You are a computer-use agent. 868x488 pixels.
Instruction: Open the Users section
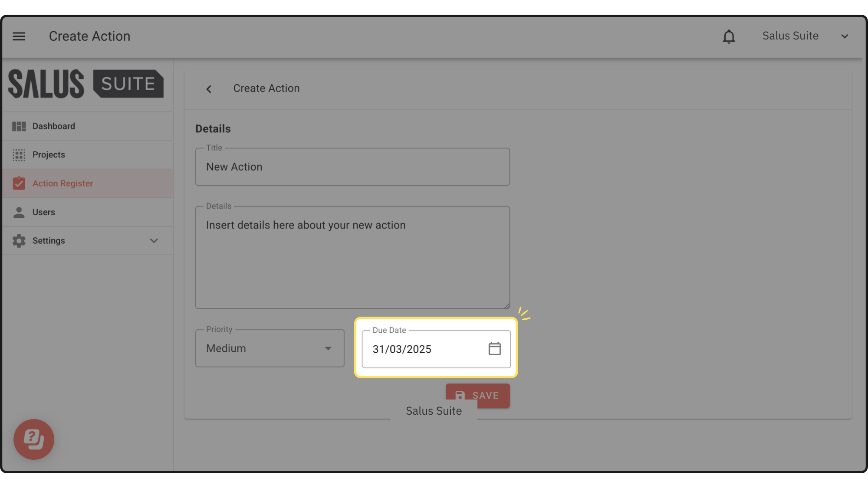[x=44, y=212]
